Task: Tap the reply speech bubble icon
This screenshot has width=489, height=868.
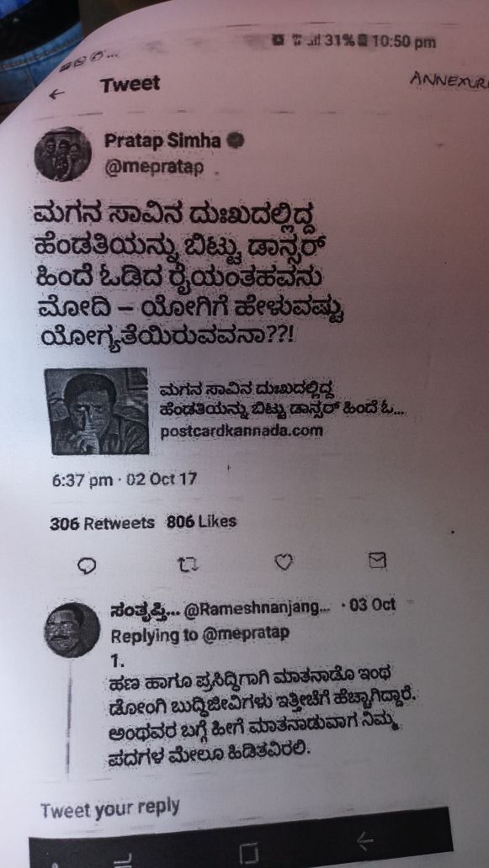Action: pyautogui.click(x=87, y=565)
